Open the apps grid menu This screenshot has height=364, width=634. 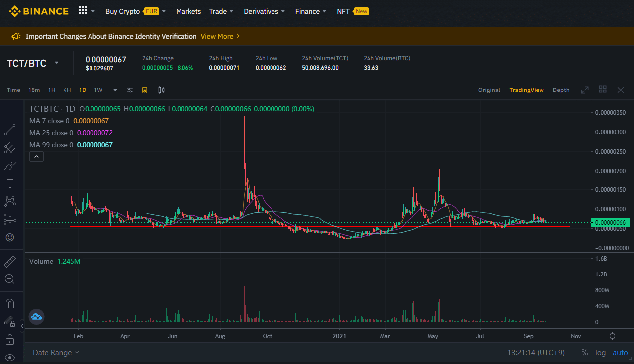point(83,11)
